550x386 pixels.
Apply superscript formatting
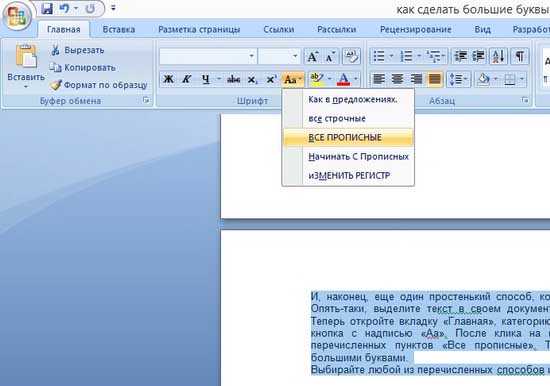tap(270, 79)
